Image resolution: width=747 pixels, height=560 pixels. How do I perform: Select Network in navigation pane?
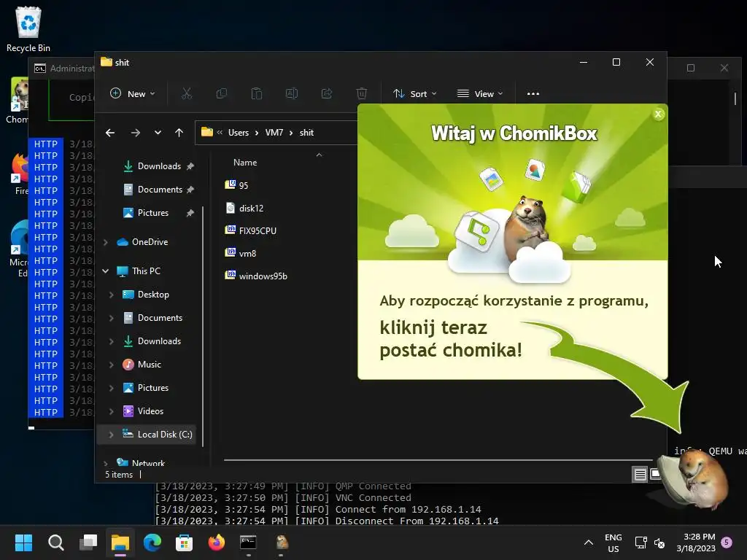(x=142, y=462)
